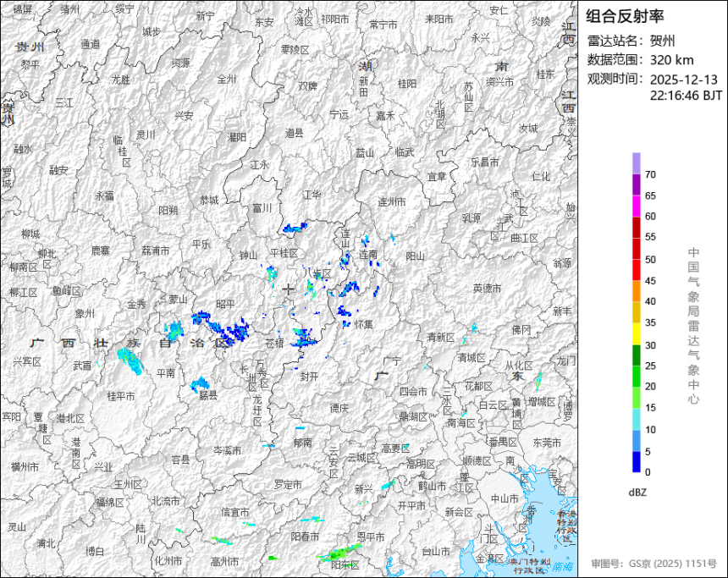Viewport: 728px width, 578px height.
Task: Click the time 22:16:46 BJT
Action: coord(686,96)
